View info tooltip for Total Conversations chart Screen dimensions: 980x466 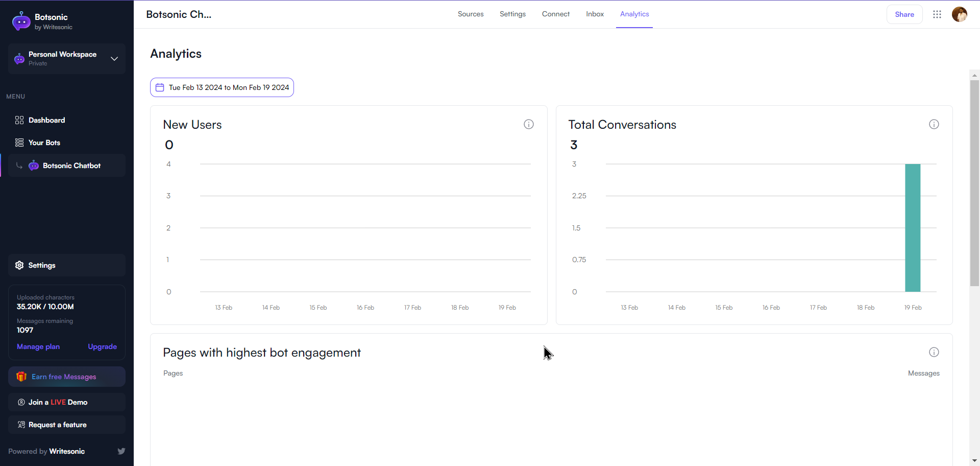(x=934, y=124)
